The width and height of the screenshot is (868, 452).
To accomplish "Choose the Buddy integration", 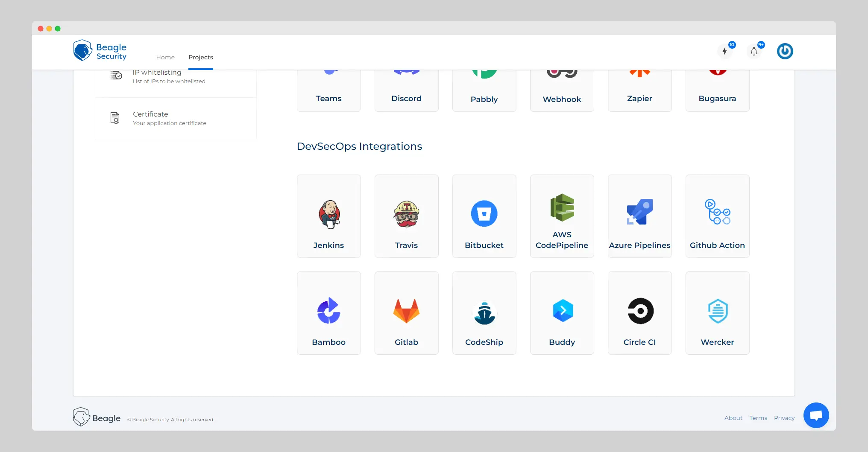I will coord(562,313).
